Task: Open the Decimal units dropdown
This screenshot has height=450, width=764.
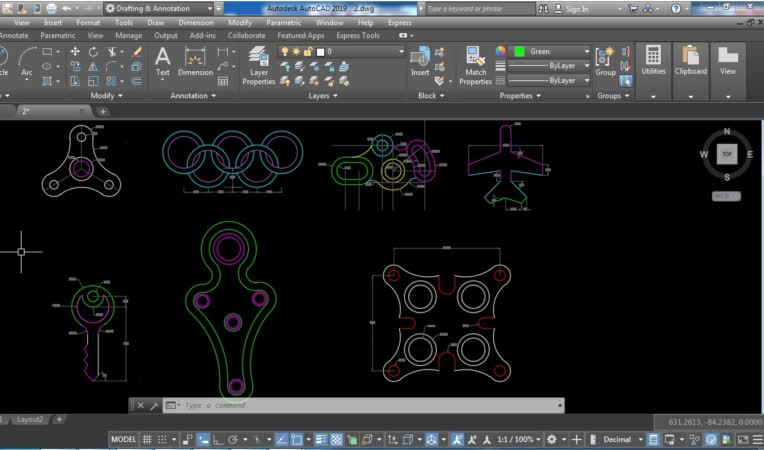Action: tap(622, 439)
